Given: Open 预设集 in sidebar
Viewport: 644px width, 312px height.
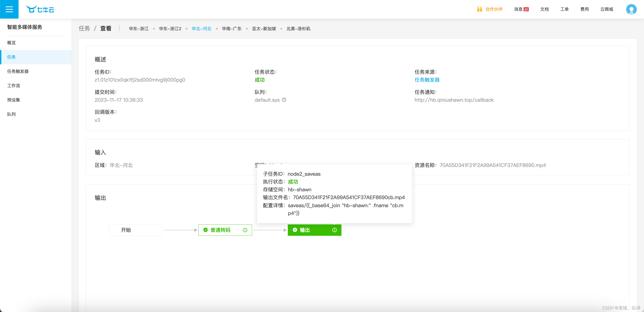Looking at the screenshot, I should (x=36, y=100).
